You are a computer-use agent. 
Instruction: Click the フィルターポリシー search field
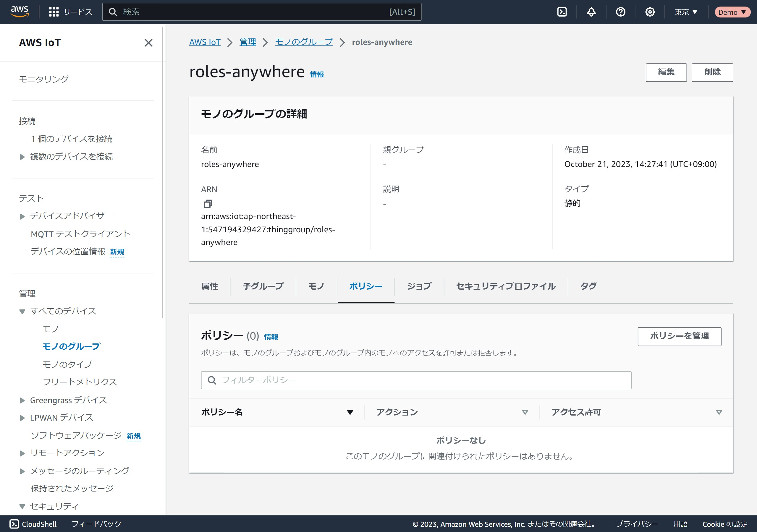pyautogui.click(x=415, y=380)
